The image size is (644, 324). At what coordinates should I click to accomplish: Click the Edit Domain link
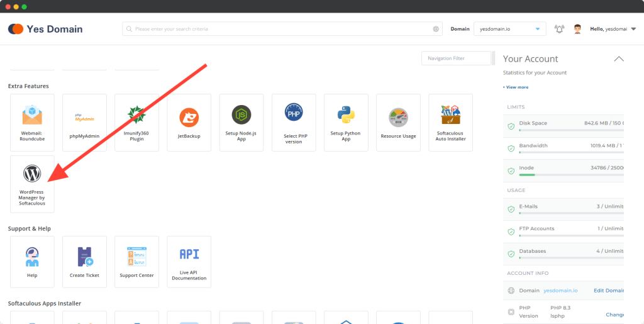click(609, 290)
